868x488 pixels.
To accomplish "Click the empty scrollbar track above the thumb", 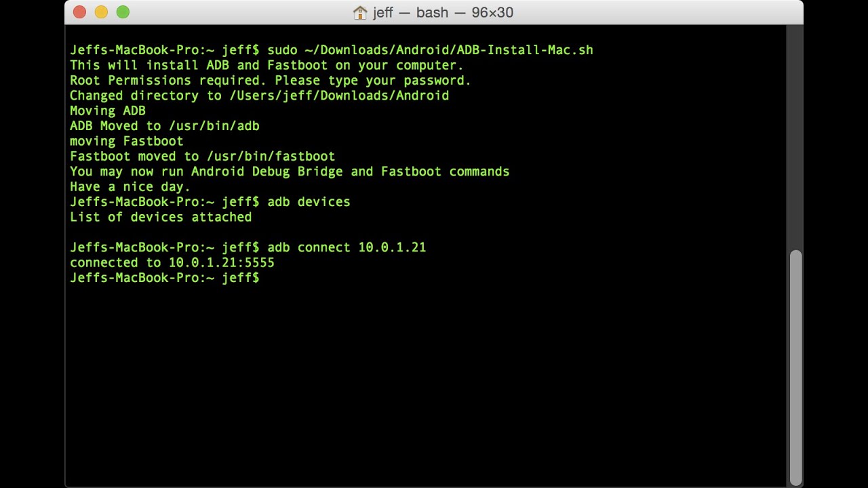I will point(795,136).
